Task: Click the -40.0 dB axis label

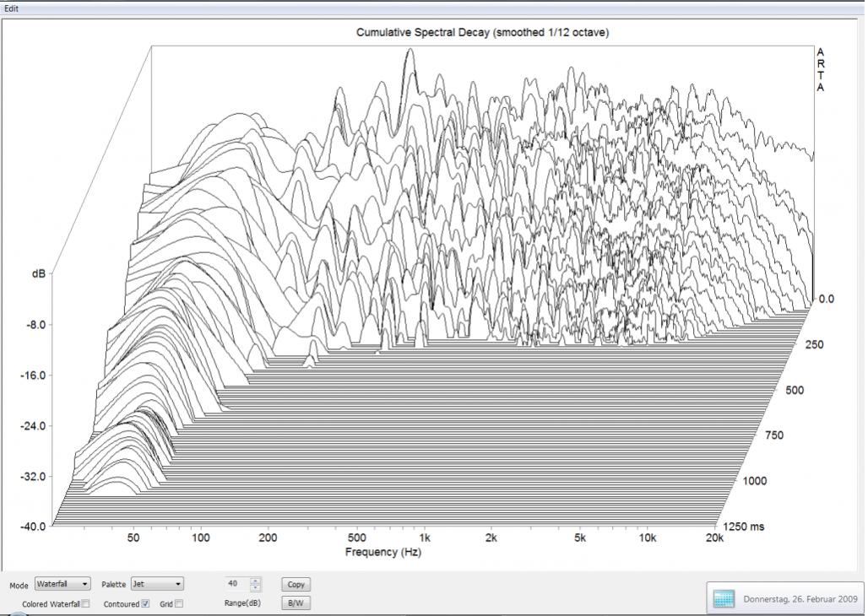Action: tap(33, 527)
